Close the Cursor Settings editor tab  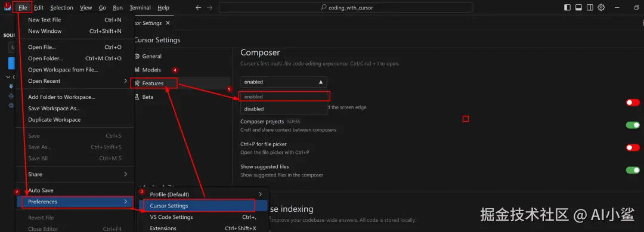pos(168,23)
